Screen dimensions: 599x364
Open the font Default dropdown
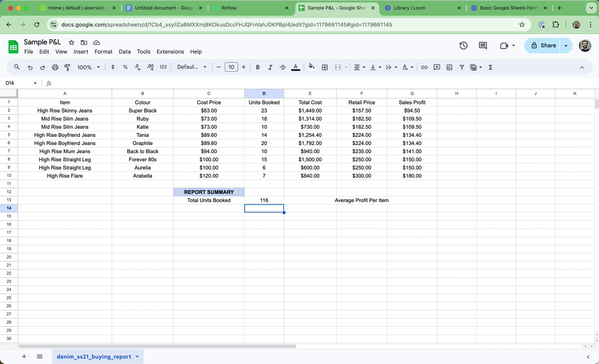click(192, 67)
